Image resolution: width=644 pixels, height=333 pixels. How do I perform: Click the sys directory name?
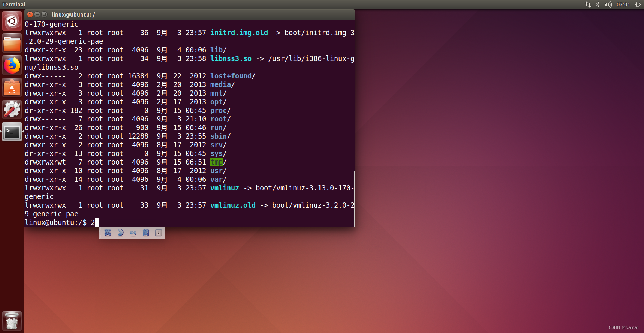(x=216, y=154)
